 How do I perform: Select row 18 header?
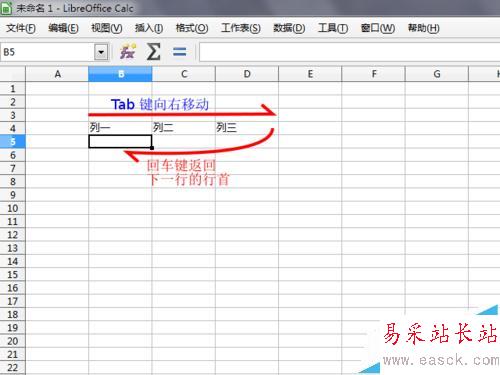[x=13, y=314]
